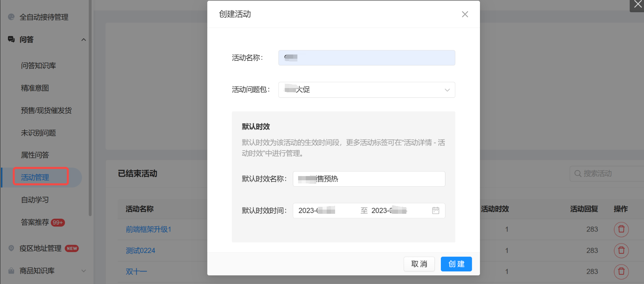Open 全自动接待管理 in the sidebar
This screenshot has height=284, width=644.
(x=44, y=17)
